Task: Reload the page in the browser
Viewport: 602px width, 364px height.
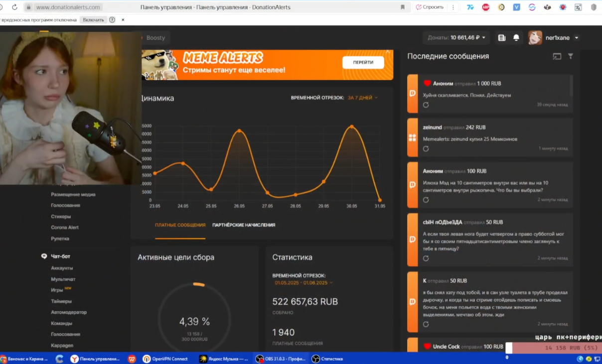Action: point(14,7)
